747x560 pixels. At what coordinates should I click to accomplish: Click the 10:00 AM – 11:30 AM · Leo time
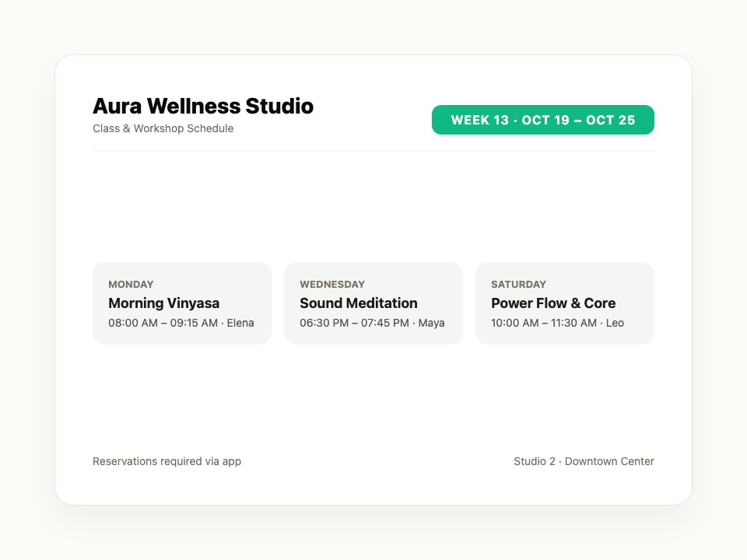click(557, 323)
